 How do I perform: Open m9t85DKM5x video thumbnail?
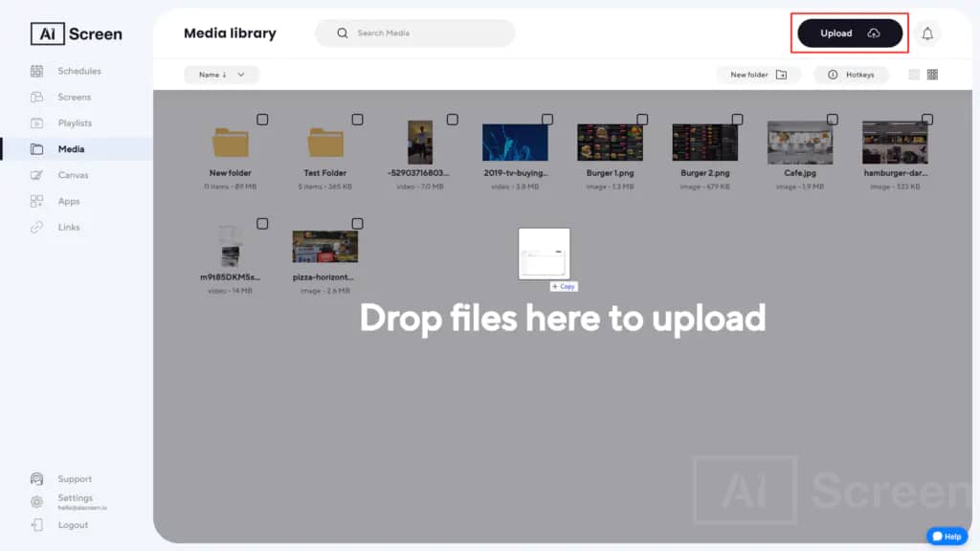point(230,247)
